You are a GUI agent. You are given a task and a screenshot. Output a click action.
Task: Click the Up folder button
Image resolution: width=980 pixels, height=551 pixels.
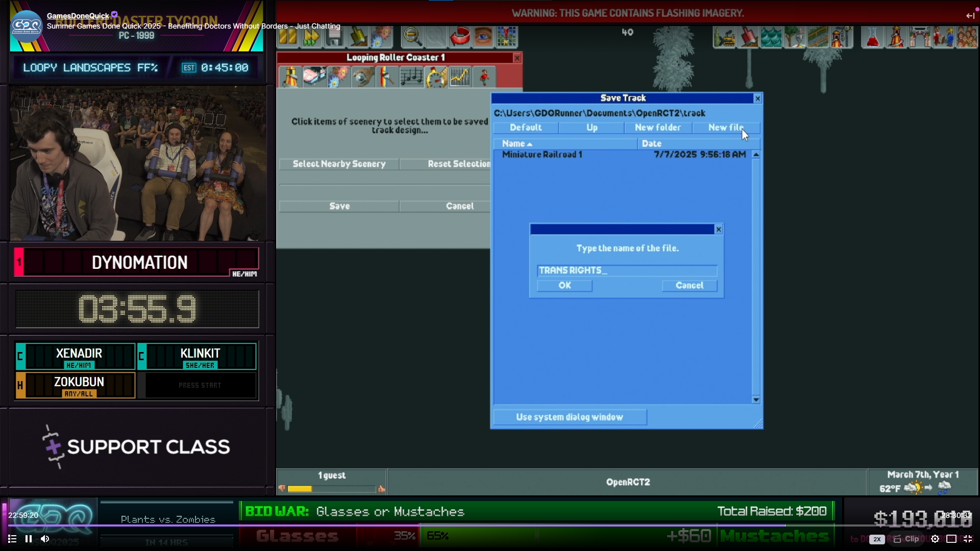click(x=592, y=128)
